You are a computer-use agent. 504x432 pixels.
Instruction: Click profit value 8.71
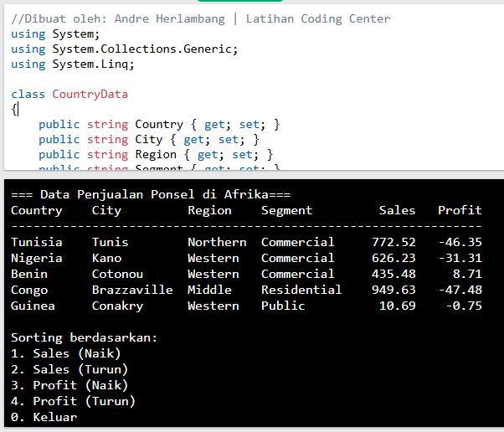[x=467, y=274]
